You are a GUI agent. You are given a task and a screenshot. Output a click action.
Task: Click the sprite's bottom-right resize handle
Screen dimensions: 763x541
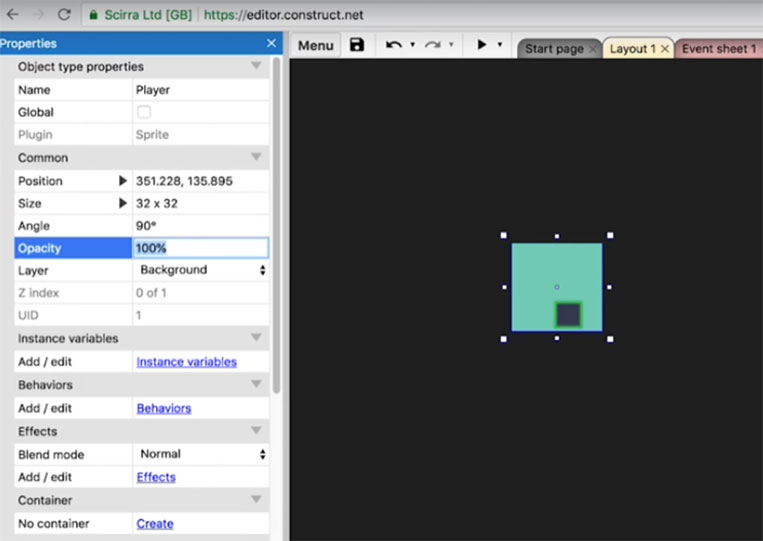pyautogui.click(x=610, y=339)
